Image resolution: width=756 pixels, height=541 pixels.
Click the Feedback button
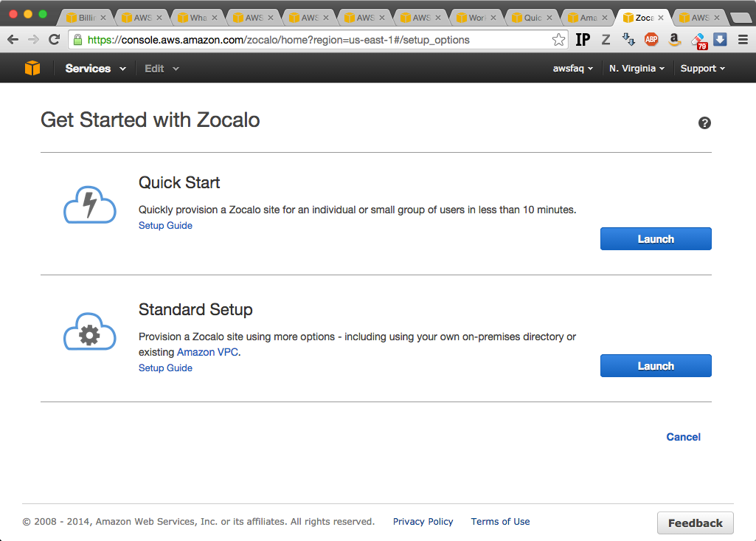(x=696, y=523)
